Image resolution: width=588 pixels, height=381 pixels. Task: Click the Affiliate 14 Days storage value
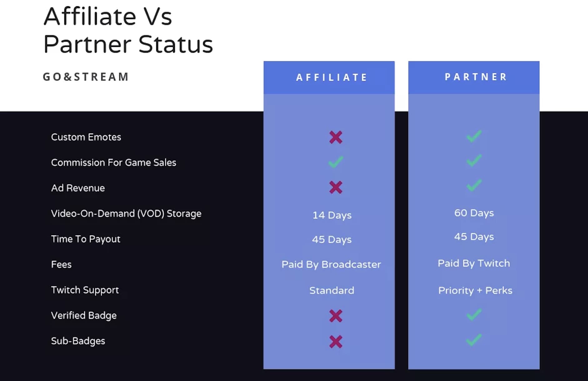pos(332,215)
